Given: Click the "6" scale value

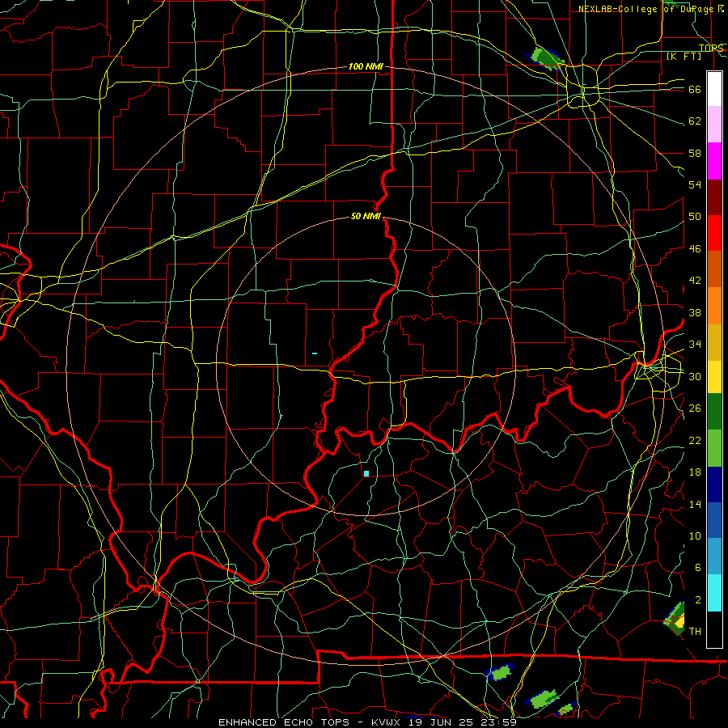Looking at the screenshot, I should pos(698,568).
